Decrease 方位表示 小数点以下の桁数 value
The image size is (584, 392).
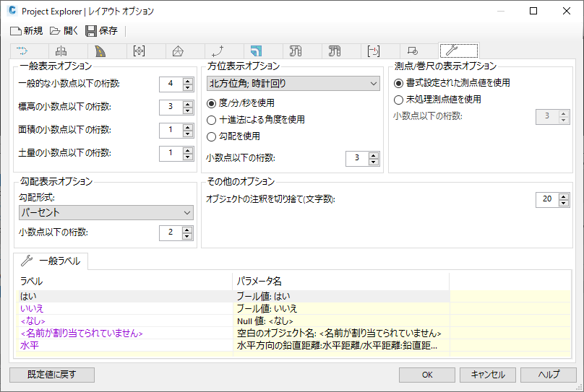374,162
